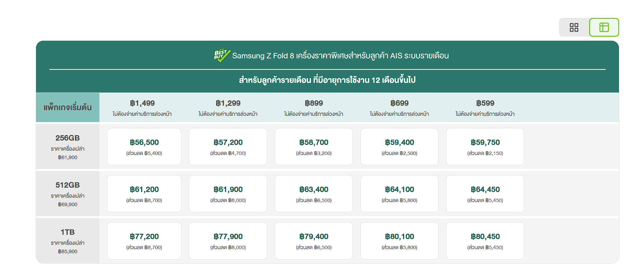Select the ฿79,400 price option
The image size is (644, 278).
coord(314,241)
